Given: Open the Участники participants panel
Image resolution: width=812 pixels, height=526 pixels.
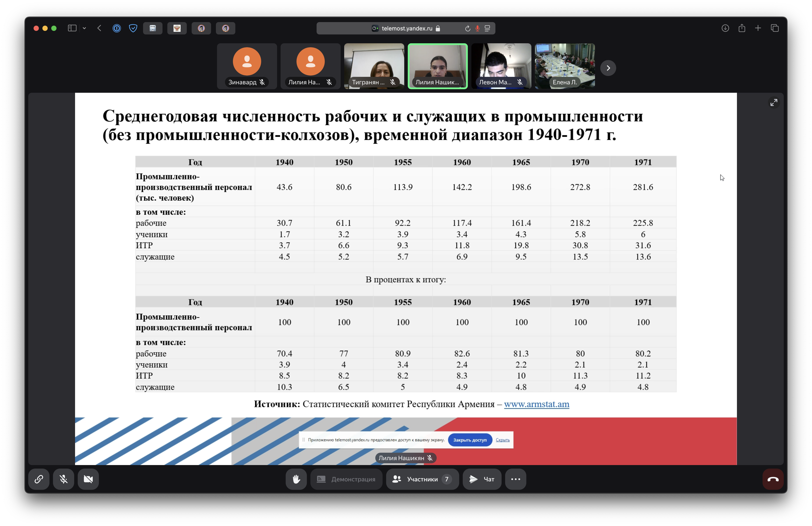Looking at the screenshot, I should point(422,479).
